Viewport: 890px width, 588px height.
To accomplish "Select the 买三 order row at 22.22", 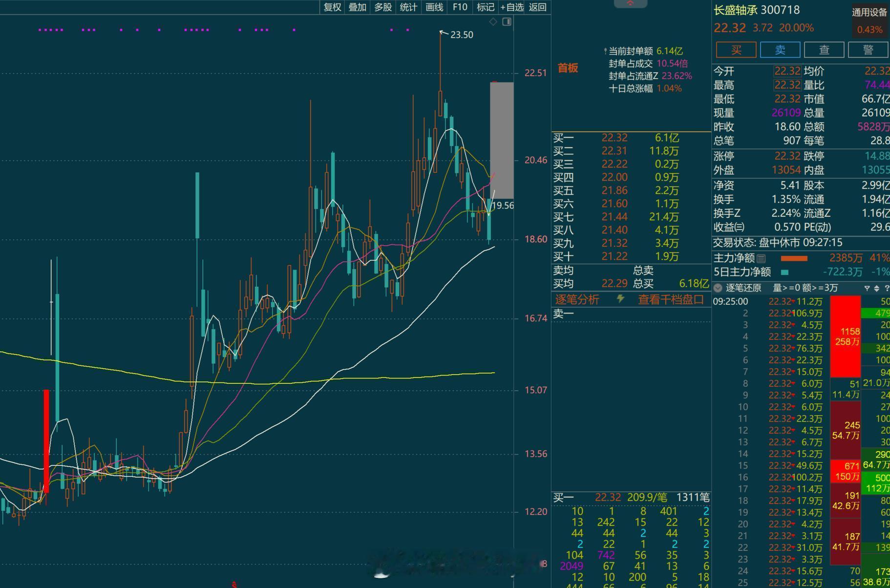I will click(x=631, y=165).
